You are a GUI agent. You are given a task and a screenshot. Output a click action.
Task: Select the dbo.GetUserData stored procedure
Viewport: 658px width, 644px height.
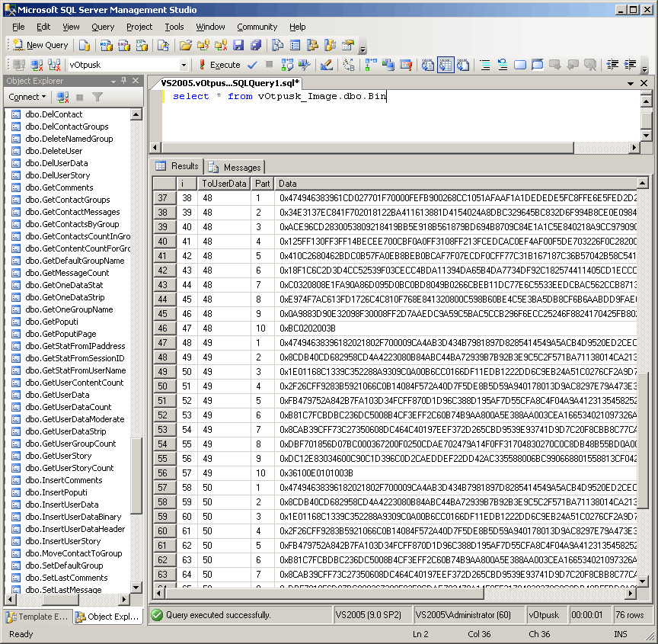pyautogui.click(x=57, y=395)
